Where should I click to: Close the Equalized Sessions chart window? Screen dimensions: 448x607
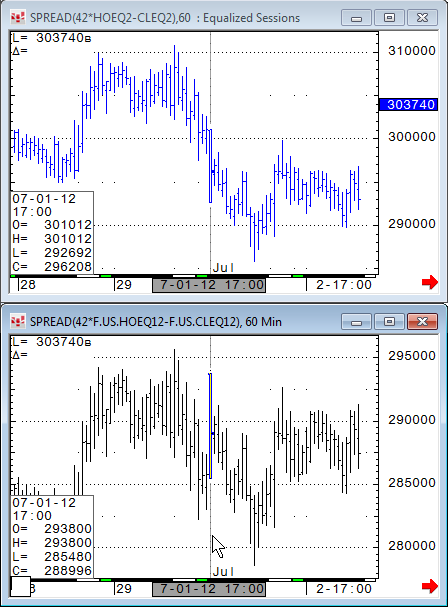tap(422, 18)
